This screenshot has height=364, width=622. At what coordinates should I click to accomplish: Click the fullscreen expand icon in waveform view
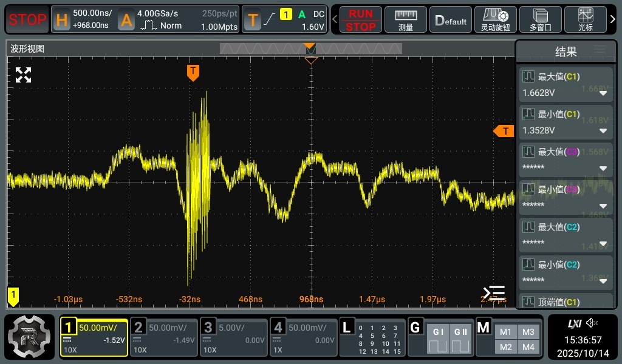click(23, 75)
